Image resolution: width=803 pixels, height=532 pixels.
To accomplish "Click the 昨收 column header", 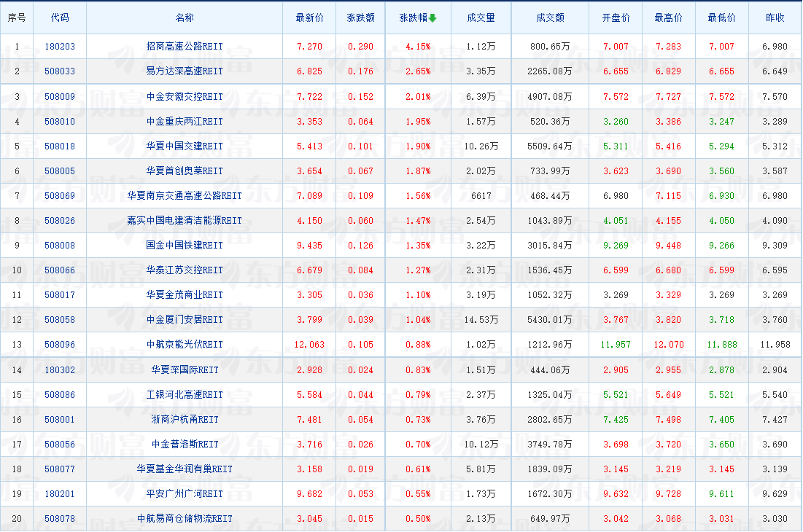I will [x=775, y=18].
